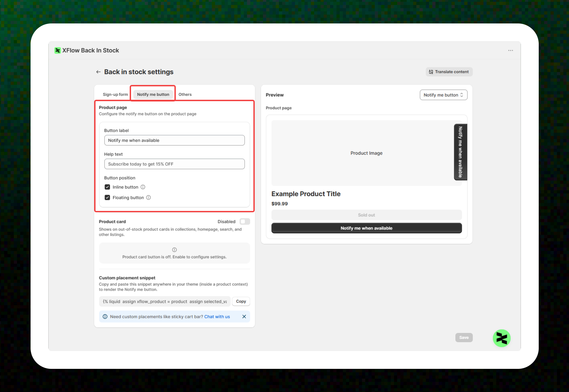This screenshot has height=392, width=569.
Task: Focus the Button label input field
Action: click(x=175, y=140)
